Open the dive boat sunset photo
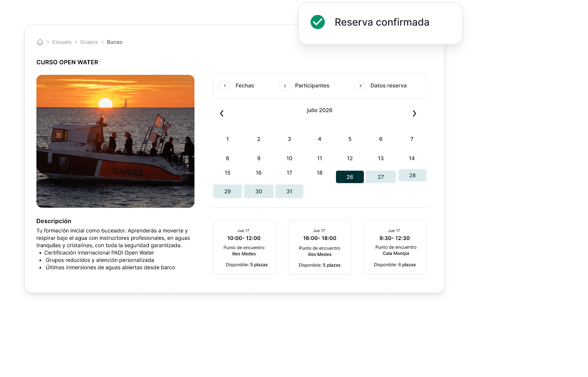Viewport: 588px width, 377px height. click(x=115, y=141)
